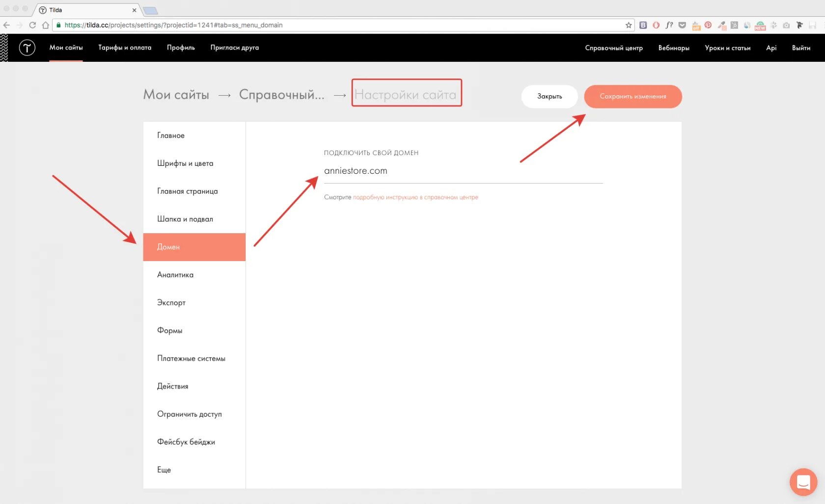Open Пригласи друга

[234, 48]
